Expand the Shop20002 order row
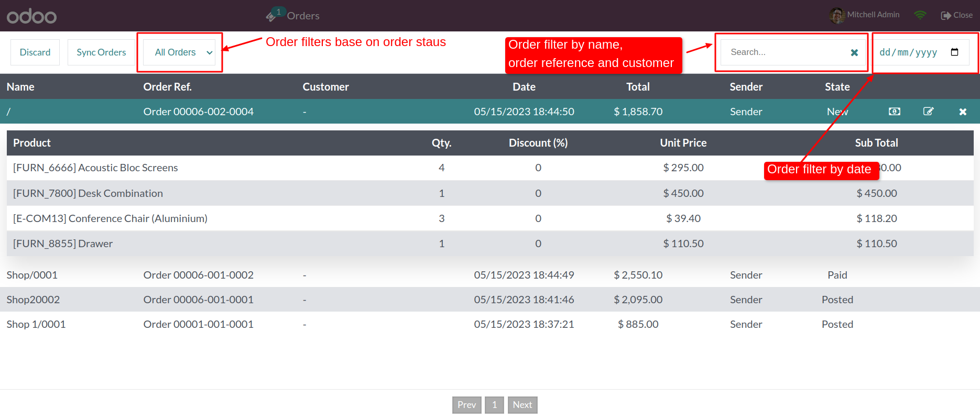 490,300
